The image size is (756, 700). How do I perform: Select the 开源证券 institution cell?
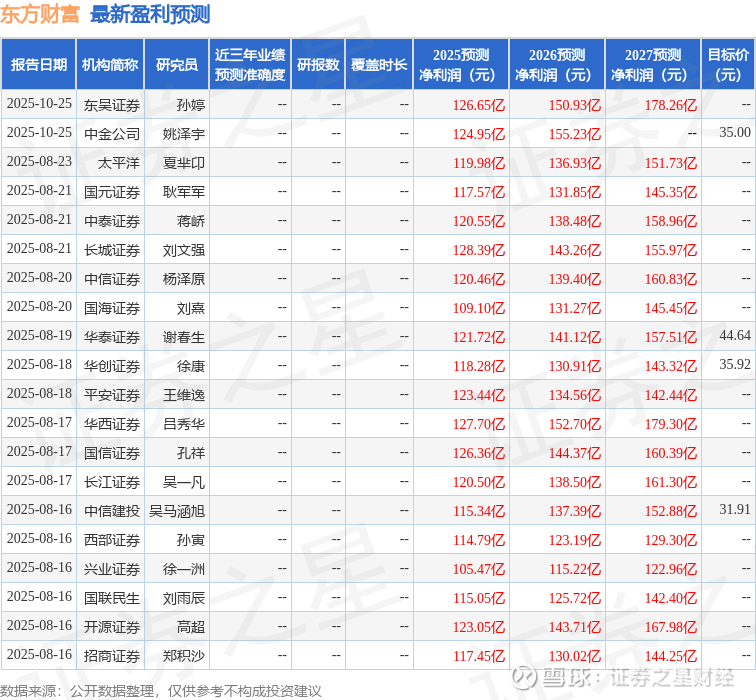[112, 627]
